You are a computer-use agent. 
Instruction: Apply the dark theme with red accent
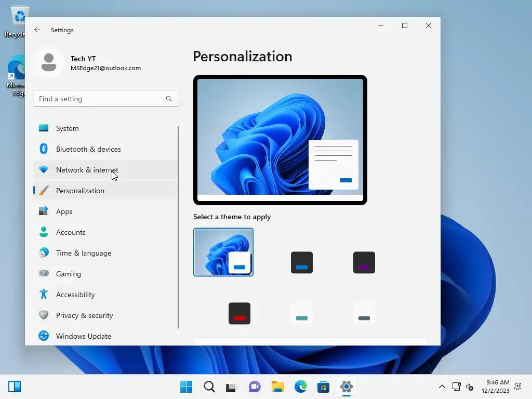[240, 313]
